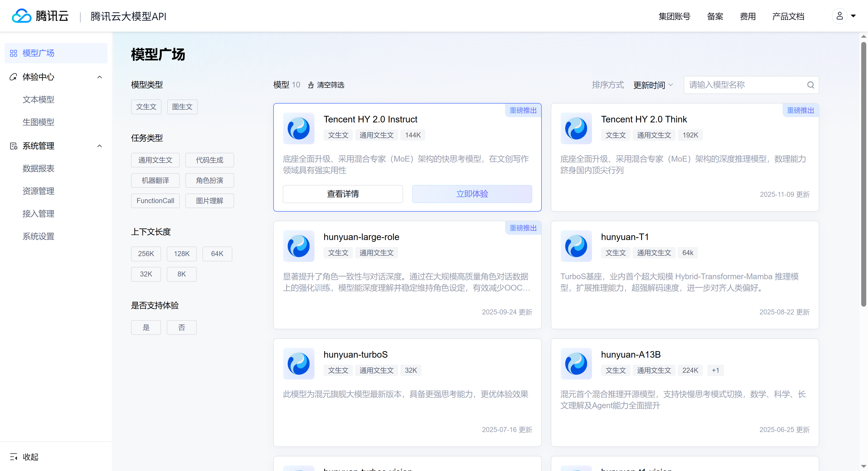Screen dimensions: 868x471
Task: Collapse the 系统管理 sidebar section
Action: 99,146
